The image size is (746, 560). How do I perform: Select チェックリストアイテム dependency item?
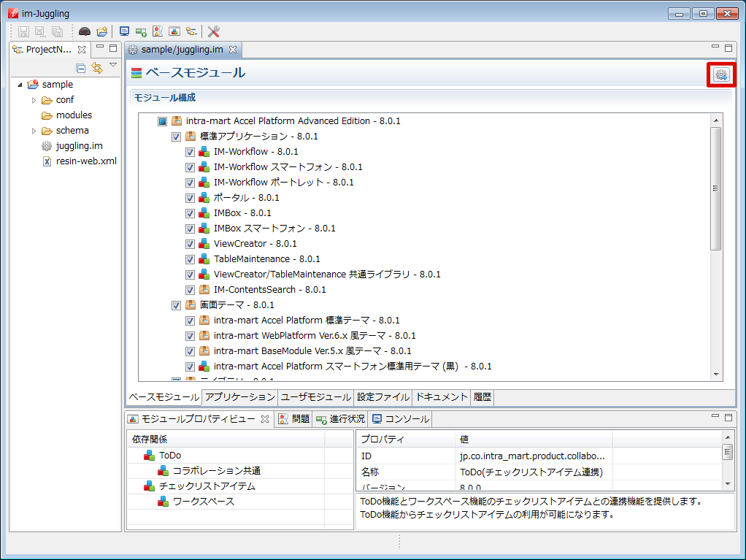click(x=207, y=486)
